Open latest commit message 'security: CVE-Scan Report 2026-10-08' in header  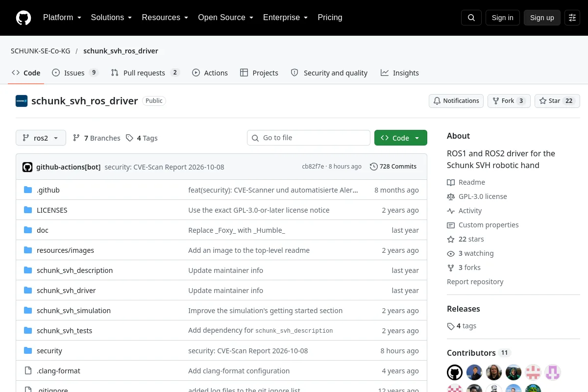coord(164,167)
